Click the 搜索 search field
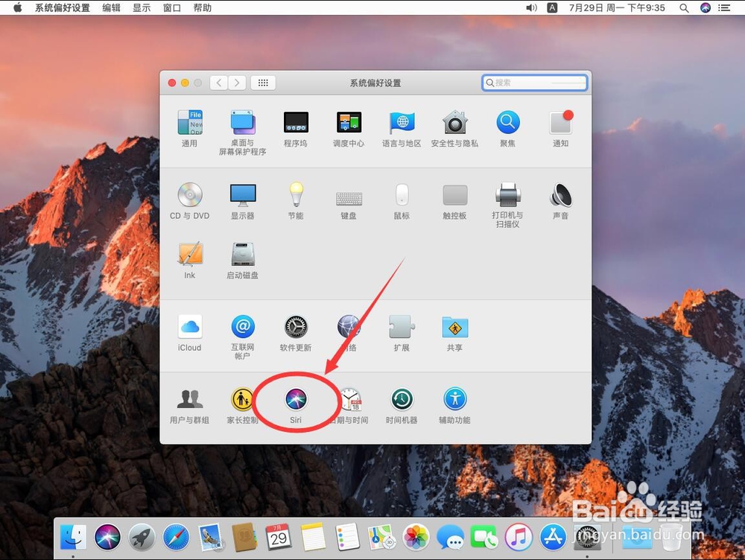 point(534,83)
